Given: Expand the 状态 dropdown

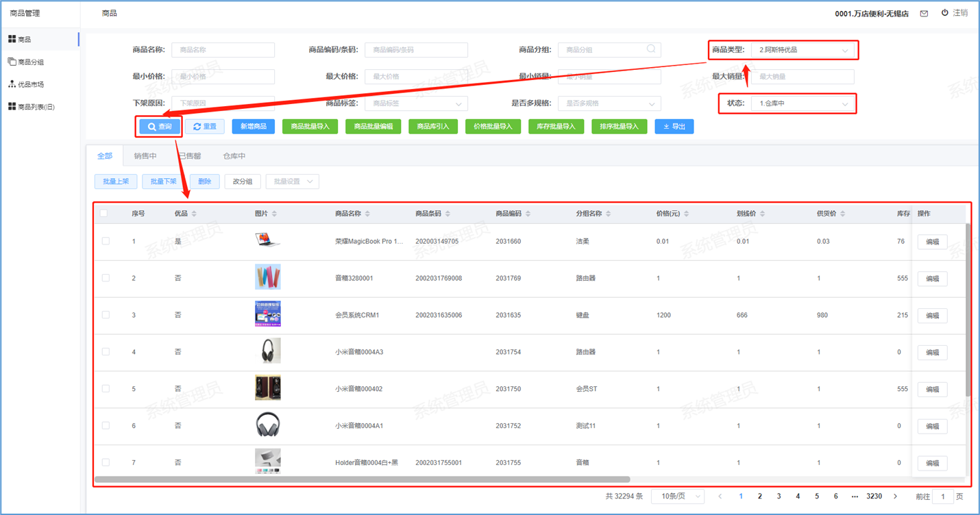Looking at the screenshot, I should 803,104.
